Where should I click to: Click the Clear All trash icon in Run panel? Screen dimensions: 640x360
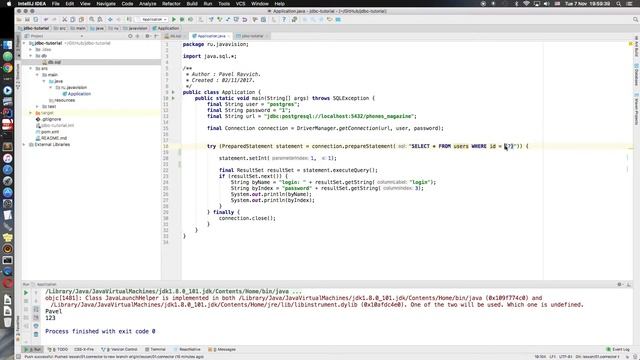(x=36, y=334)
